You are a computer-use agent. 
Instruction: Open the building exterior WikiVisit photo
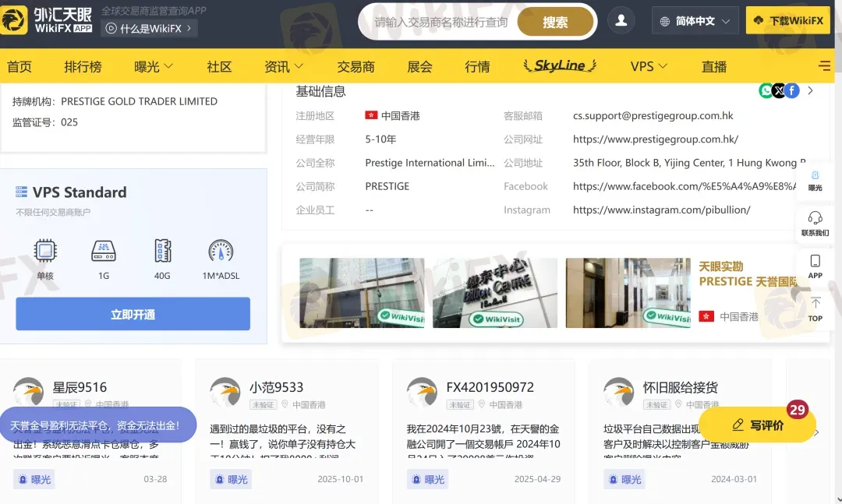tap(362, 293)
